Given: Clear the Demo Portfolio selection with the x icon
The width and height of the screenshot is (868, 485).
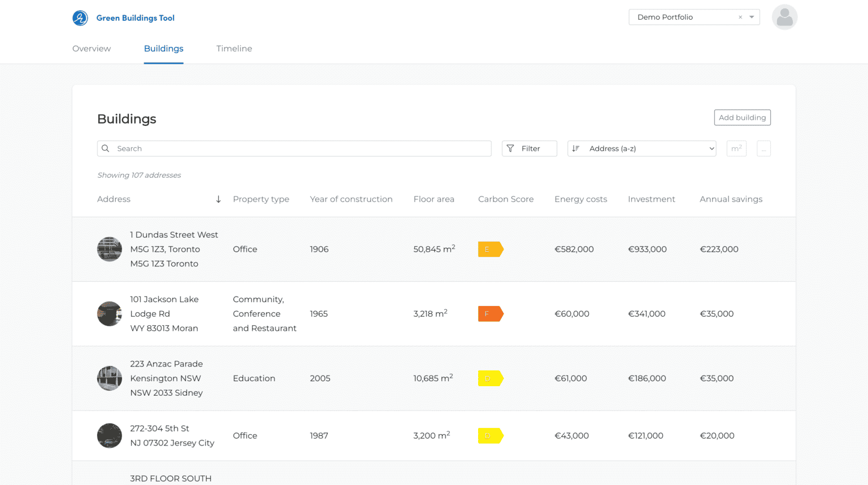Looking at the screenshot, I should point(740,18).
